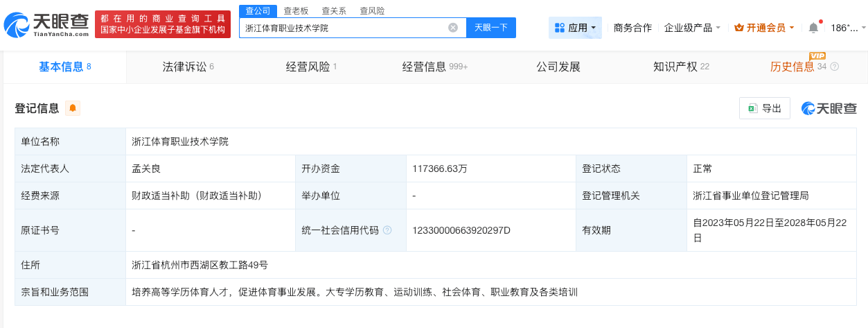Open the 商务合作 link

coord(632,28)
